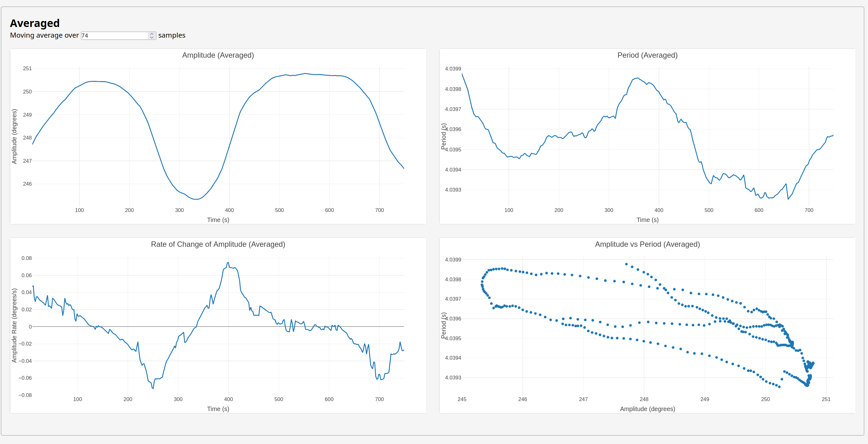Click "Amplitude vs Period (Averaged)" chart title
Screen dimensions: 868x444
[x=647, y=244]
